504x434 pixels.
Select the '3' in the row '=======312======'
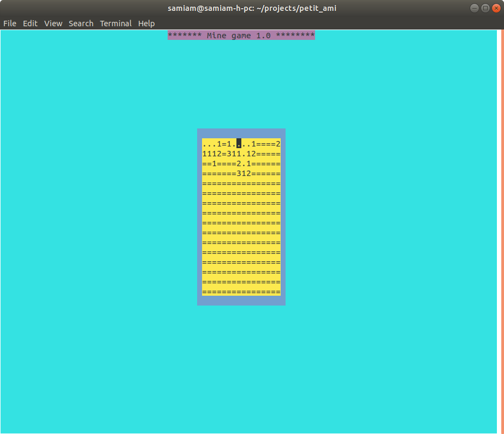[239, 173]
